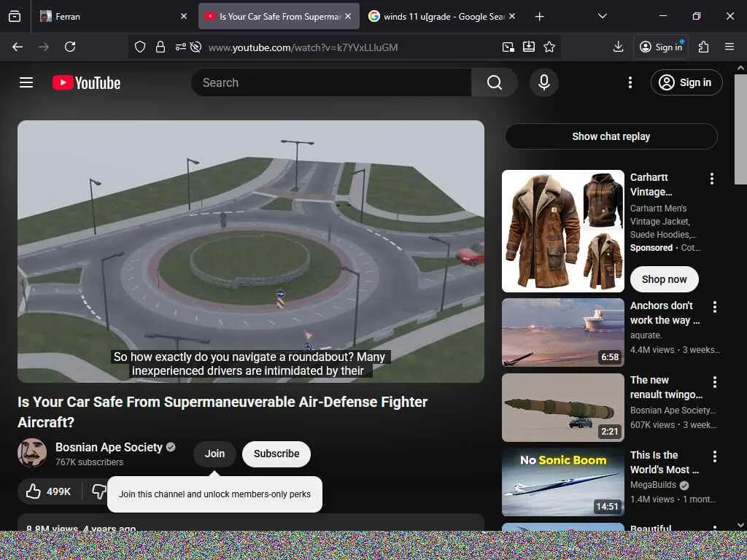Click the install/save page icon in address bar
The height and width of the screenshot is (560, 747).
coord(529,47)
